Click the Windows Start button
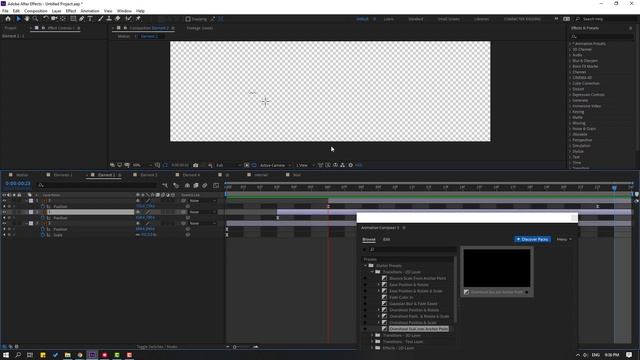The width and height of the screenshot is (640, 360). pyautogui.click(x=6, y=355)
